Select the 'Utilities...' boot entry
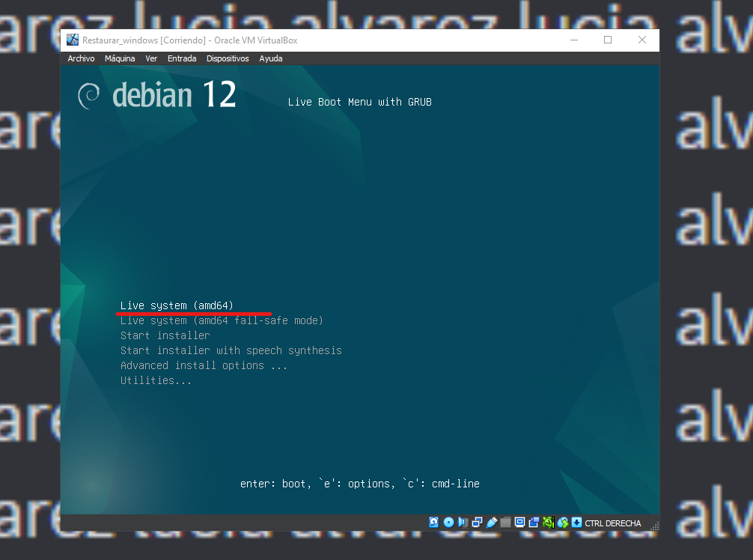 coord(155,380)
